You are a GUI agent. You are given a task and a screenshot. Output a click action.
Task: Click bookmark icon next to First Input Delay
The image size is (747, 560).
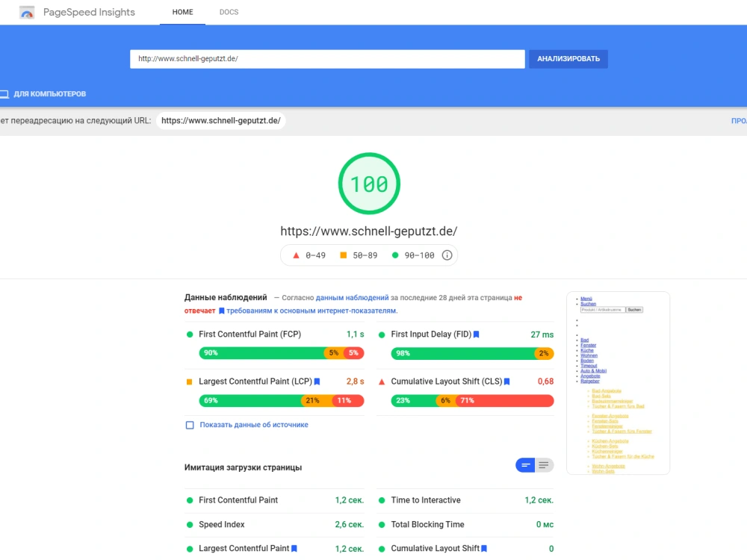coord(476,335)
